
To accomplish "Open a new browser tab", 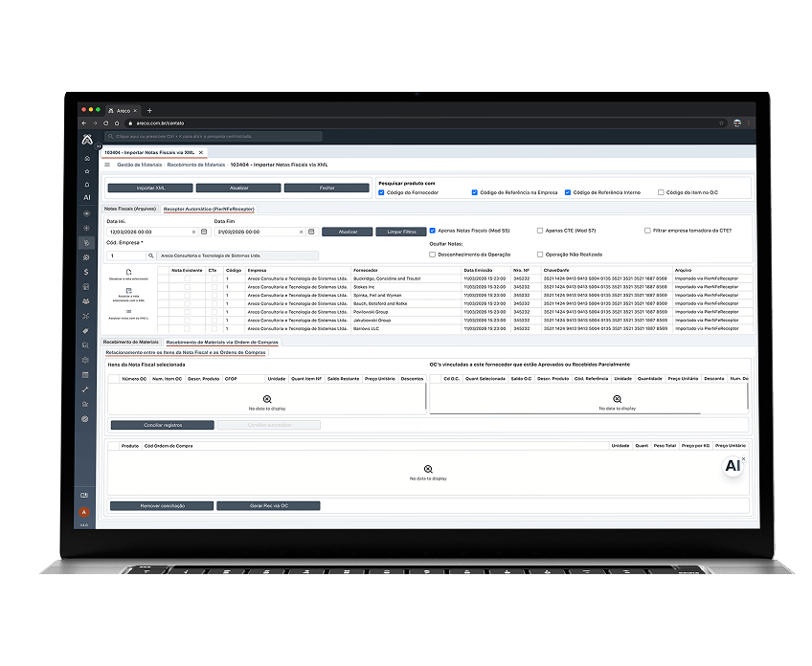I will pos(149,111).
